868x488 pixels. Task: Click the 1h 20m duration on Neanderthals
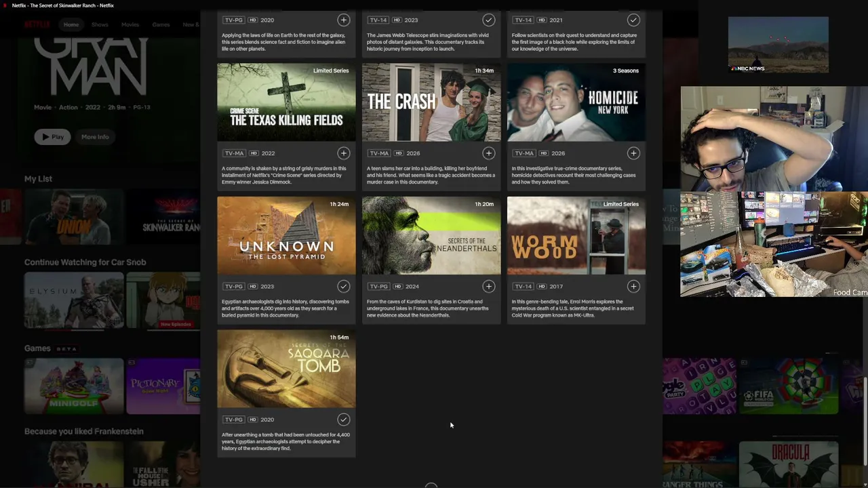(x=484, y=204)
